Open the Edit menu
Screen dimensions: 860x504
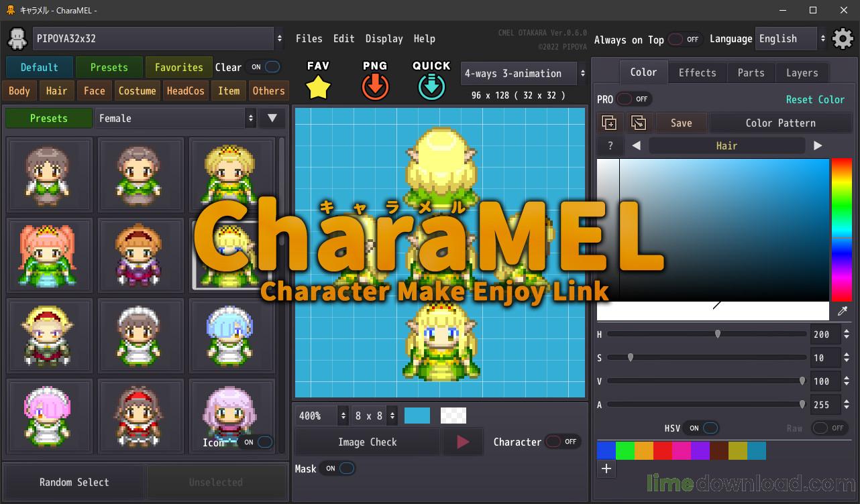click(343, 39)
